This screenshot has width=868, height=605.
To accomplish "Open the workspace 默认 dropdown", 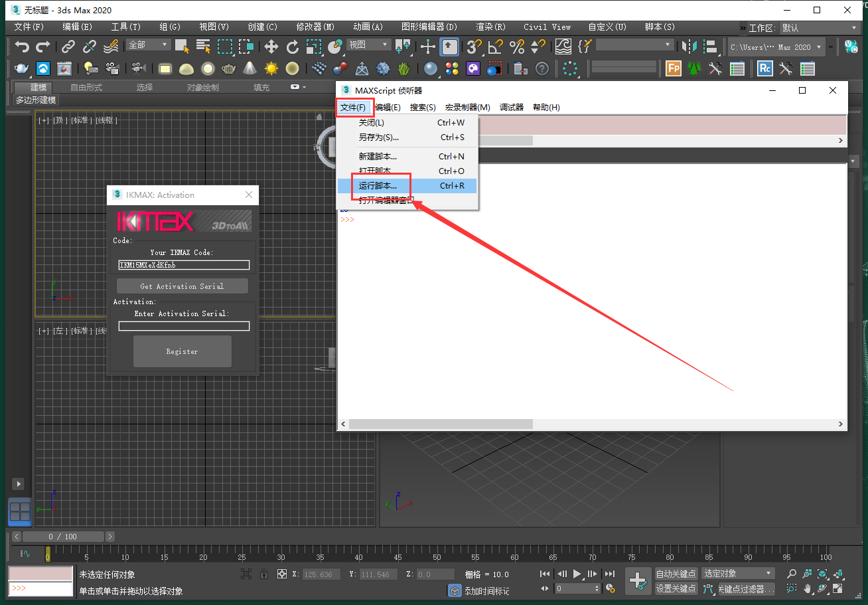I will tap(820, 28).
